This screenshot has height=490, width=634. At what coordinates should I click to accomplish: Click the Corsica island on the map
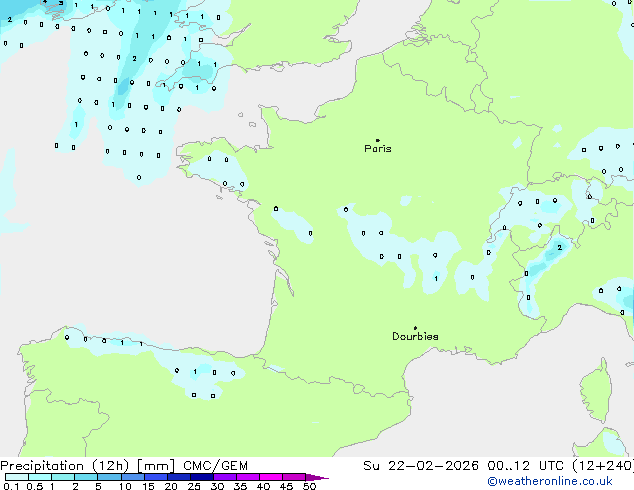[598, 391]
